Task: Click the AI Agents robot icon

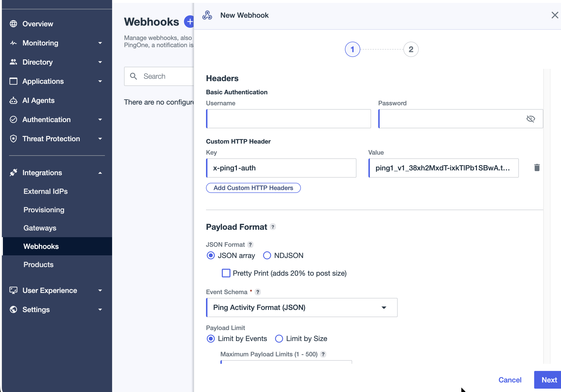Action: click(x=13, y=100)
